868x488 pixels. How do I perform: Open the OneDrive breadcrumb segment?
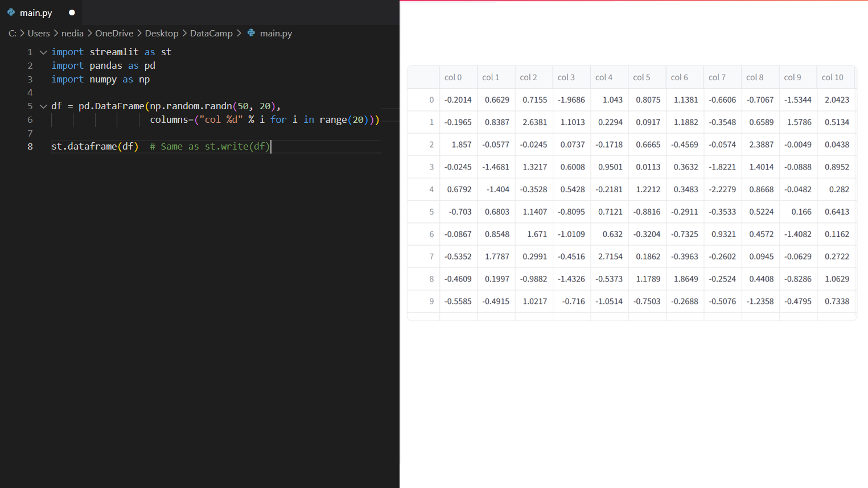tap(114, 34)
